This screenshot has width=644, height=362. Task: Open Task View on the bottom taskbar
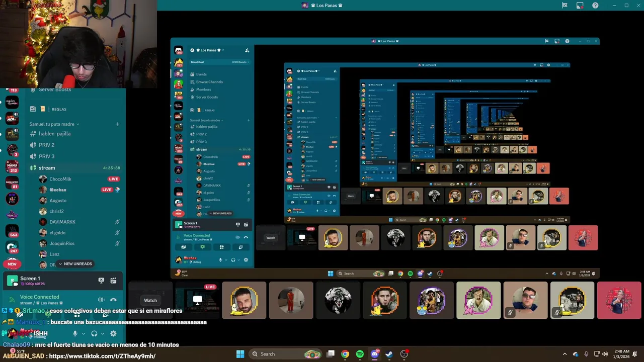331,354
